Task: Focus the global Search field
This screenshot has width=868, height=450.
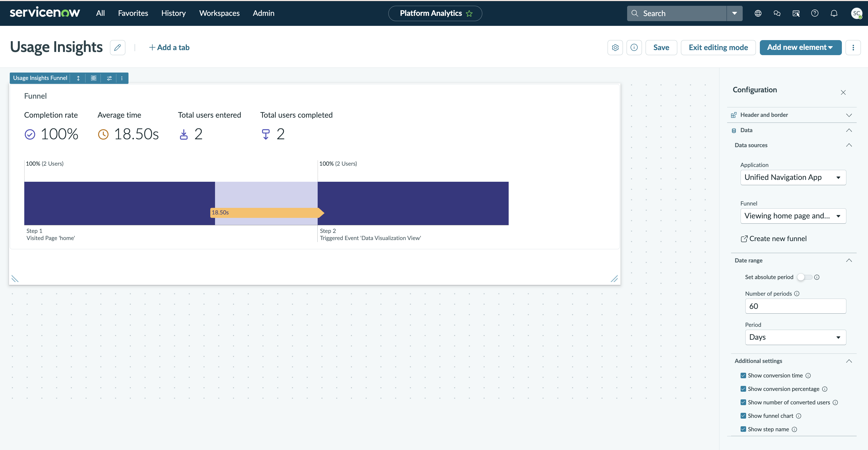Action: click(677, 13)
